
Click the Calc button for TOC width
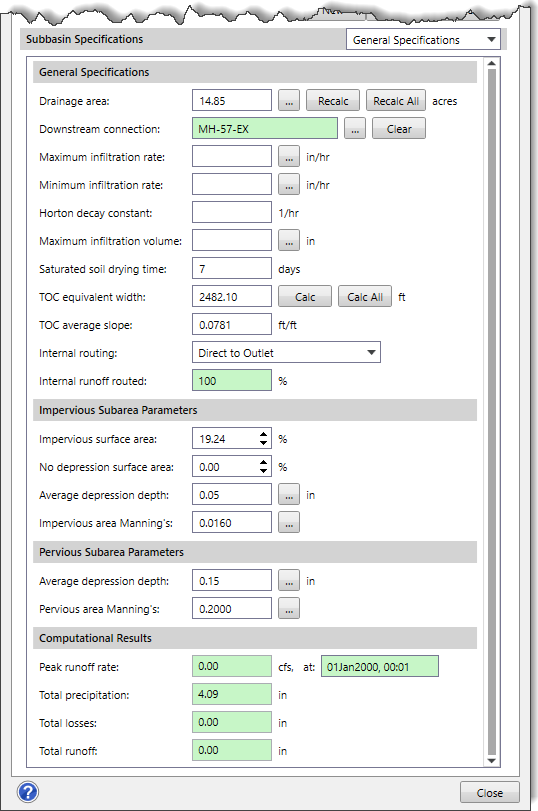pos(305,296)
